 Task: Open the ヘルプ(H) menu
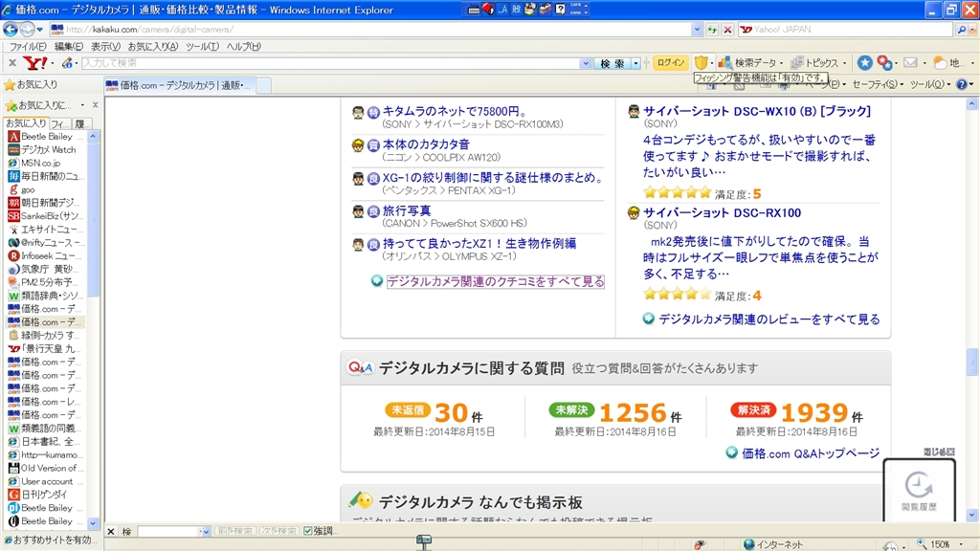point(243,46)
